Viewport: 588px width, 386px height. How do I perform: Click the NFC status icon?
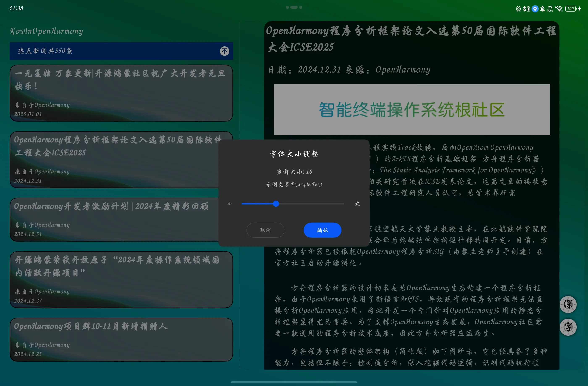pos(518,9)
